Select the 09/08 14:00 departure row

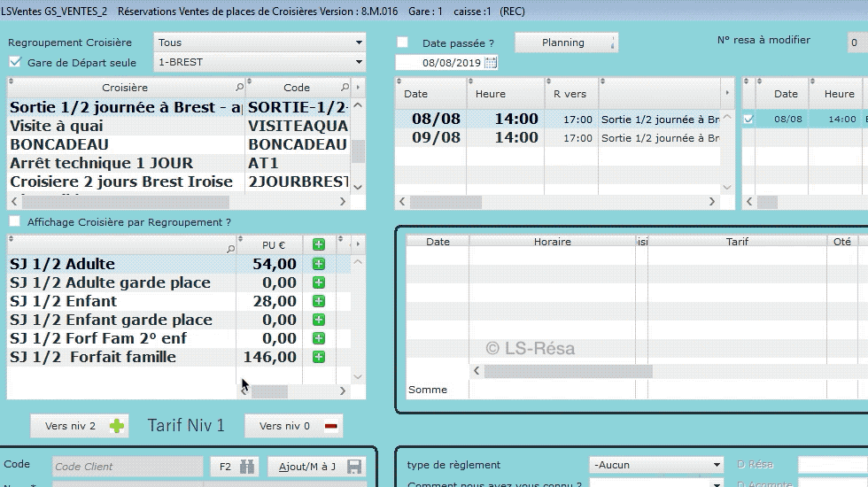(x=558, y=137)
